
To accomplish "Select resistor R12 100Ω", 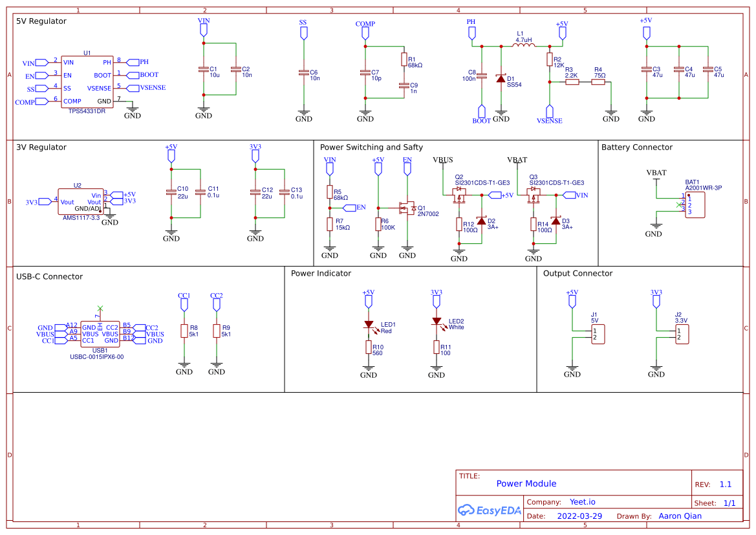I will coord(459,224).
